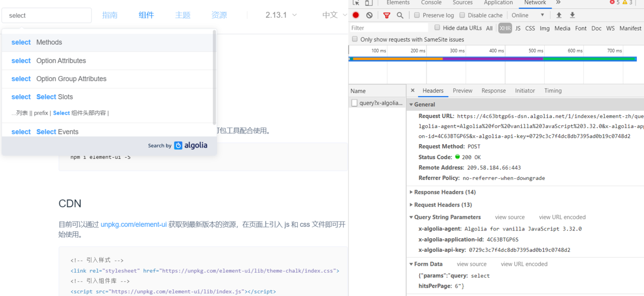Filter requests by WS
The image size is (644, 296).
pyautogui.click(x=610, y=28)
